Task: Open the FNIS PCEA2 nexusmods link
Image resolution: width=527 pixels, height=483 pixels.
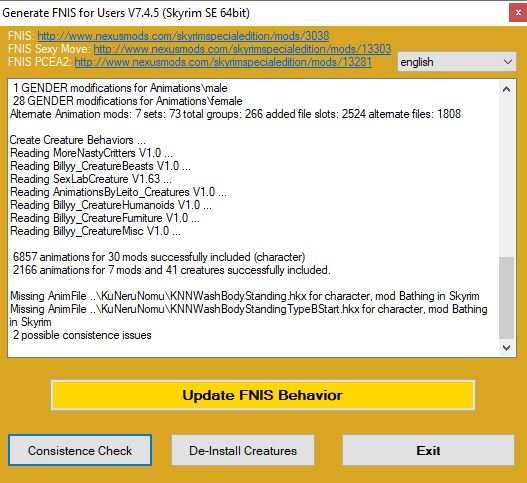Action: (223, 62)
